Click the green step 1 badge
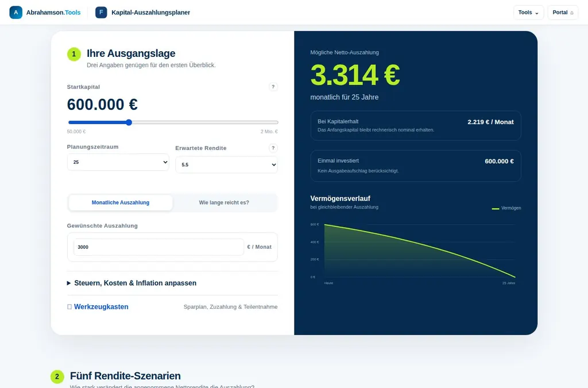588x388 pixels. 74,54
